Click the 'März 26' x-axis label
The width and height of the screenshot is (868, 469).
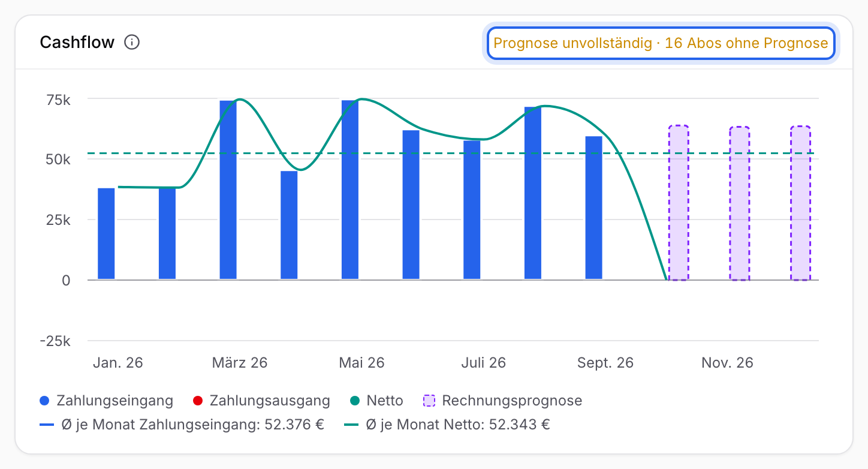click(x=240, y=363)
